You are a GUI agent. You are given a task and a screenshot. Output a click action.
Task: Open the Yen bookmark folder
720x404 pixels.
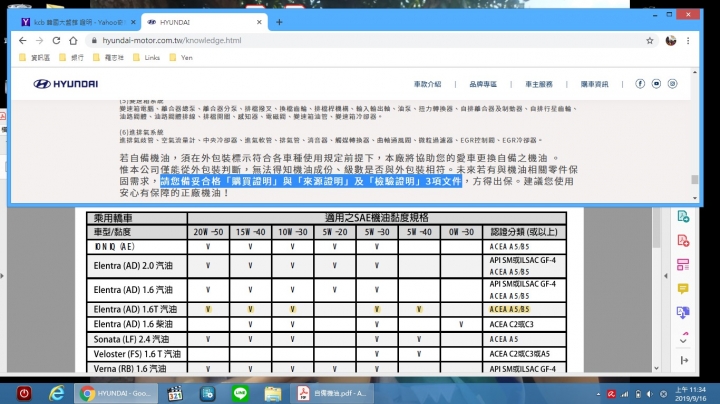[181, 57]
